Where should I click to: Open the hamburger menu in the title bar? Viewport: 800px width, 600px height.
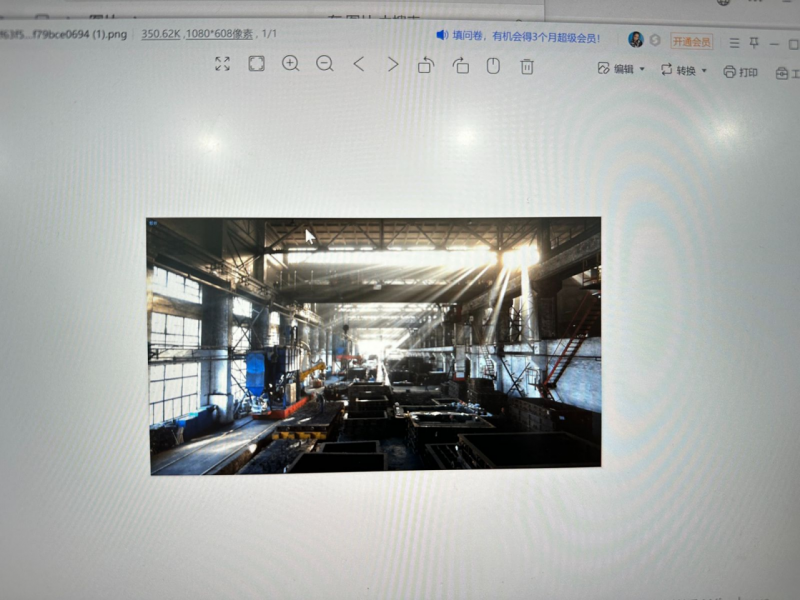coord(734,43)
